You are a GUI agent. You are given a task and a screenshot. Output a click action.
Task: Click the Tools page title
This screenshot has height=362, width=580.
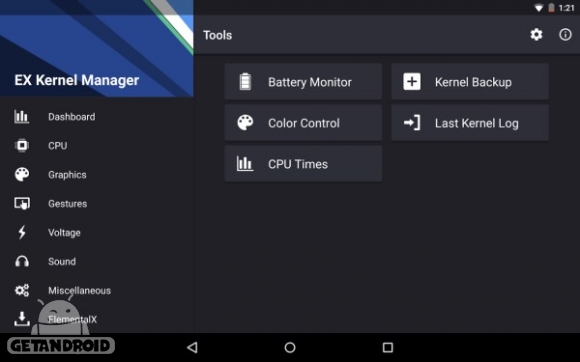[x=218, y=35]
